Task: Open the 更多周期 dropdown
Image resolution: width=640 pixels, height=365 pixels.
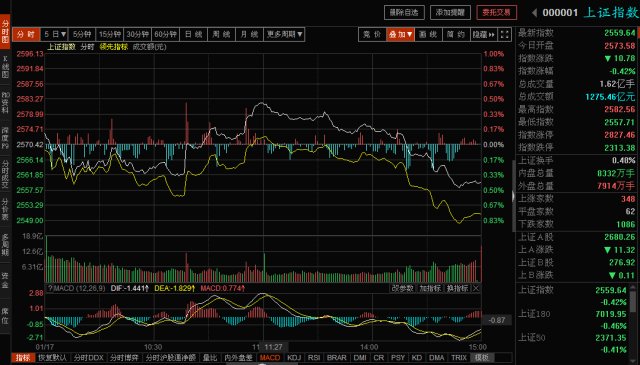Action: pyautogui.click(x=284, y=34)
